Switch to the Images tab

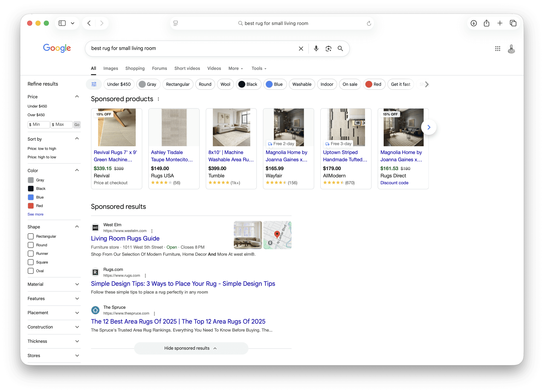point(111,68)
